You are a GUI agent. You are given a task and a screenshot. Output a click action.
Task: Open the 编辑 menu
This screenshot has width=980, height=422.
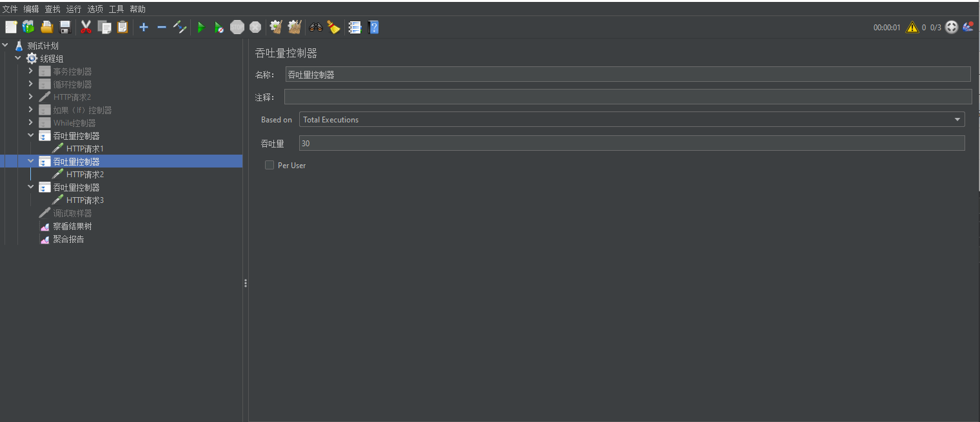pyautogui.click(x=31, y=9)
